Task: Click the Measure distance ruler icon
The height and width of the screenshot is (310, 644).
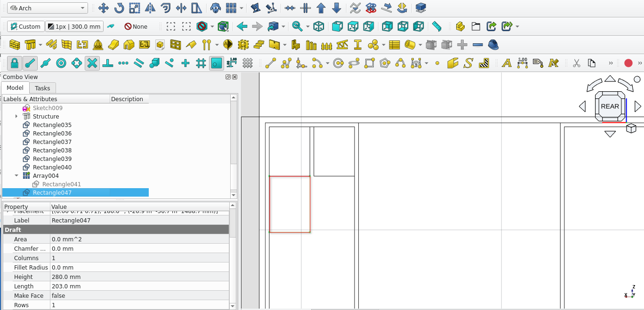Action: 436,26
